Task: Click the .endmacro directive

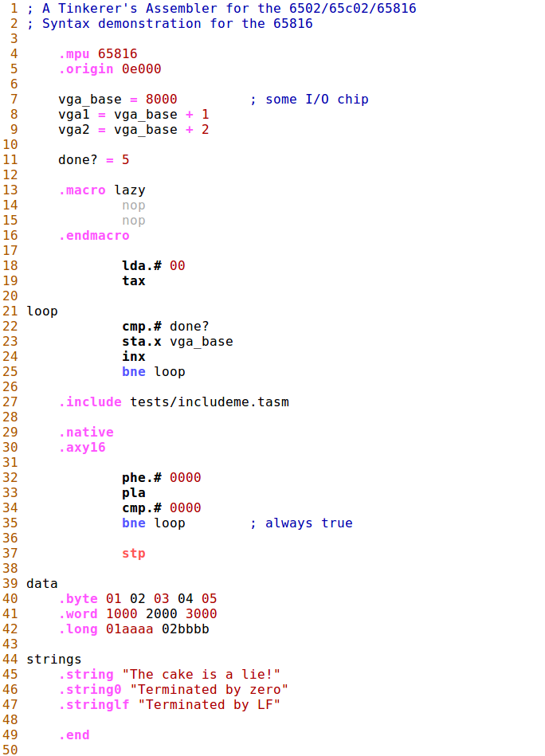Action: click(x=94, y=236)
